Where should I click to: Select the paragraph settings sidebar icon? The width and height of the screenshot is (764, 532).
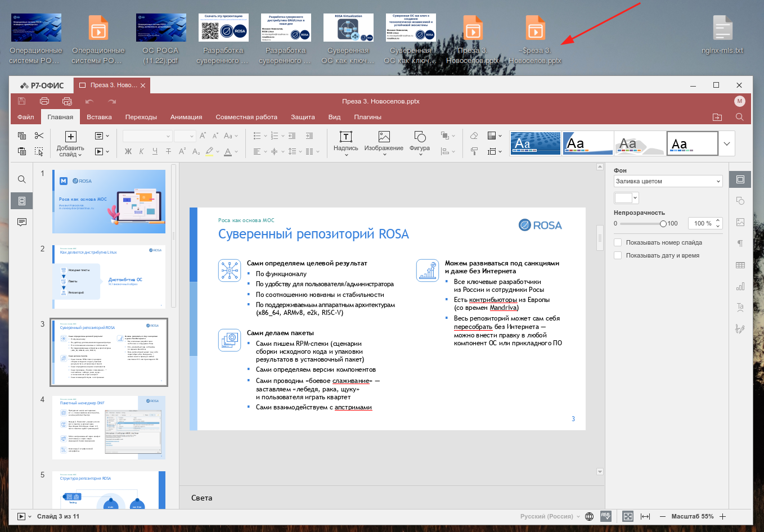point(740,244)
